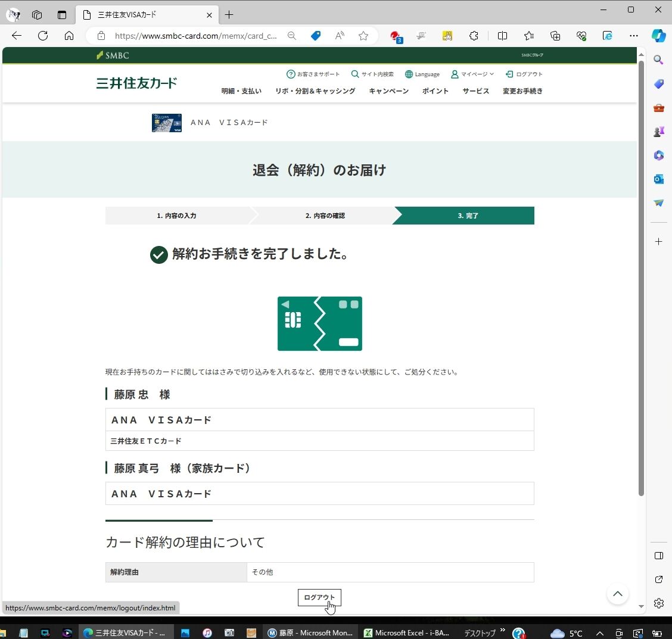The height and width of the screenshot is (639, 672).
Task: Open sidebar settings gear
Action: pos(659,603)
